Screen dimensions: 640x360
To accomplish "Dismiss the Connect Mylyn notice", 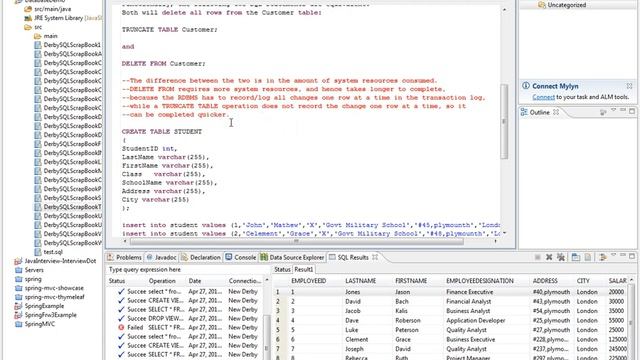I will 629,86.
